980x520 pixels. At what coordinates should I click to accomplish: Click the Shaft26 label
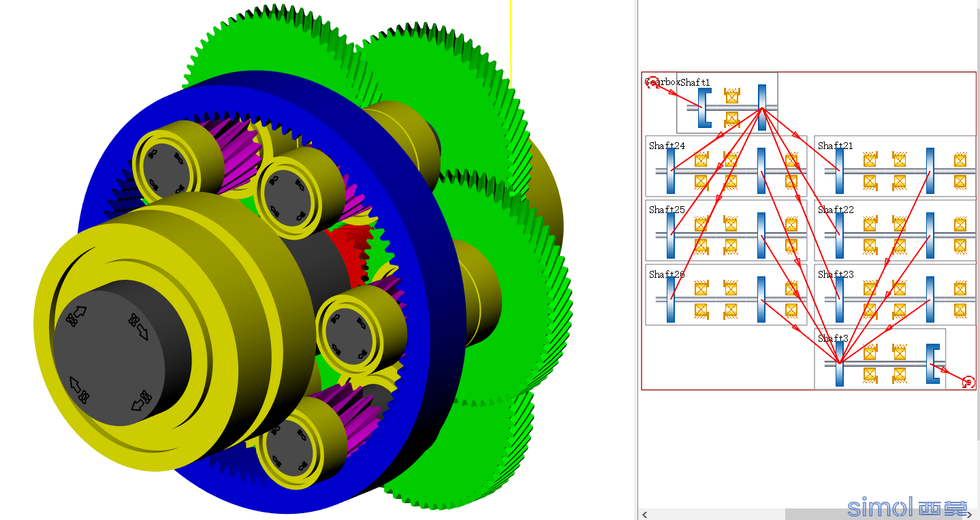click(667, 274)
